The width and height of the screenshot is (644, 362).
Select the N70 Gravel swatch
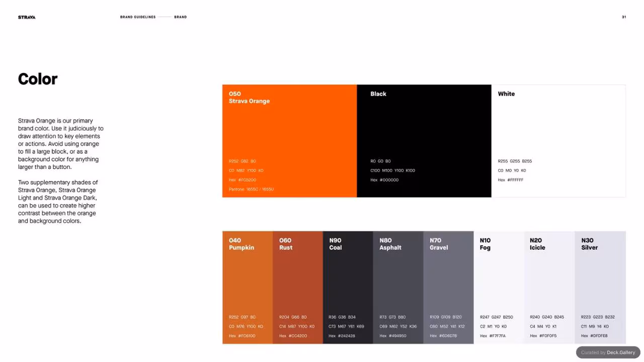click(449, 288)
